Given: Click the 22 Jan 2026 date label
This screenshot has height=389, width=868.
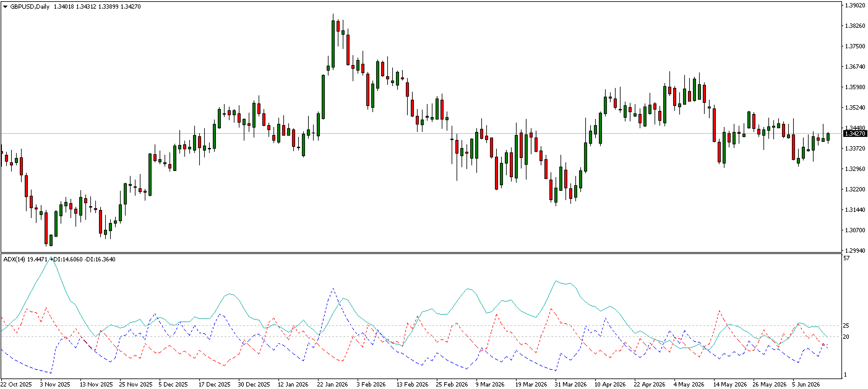Looking at the screenshot, I should [333, 385].
